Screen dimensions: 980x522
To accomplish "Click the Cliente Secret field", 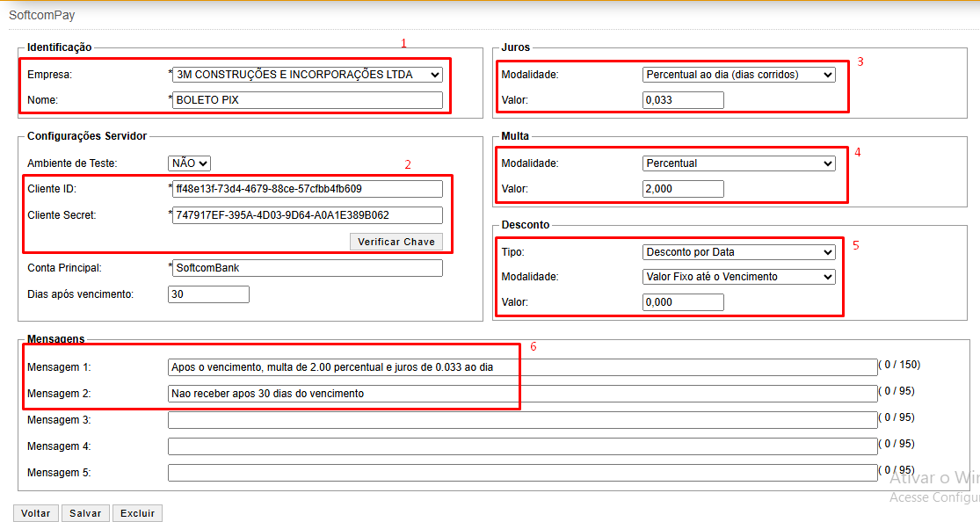I will (308, 215).
